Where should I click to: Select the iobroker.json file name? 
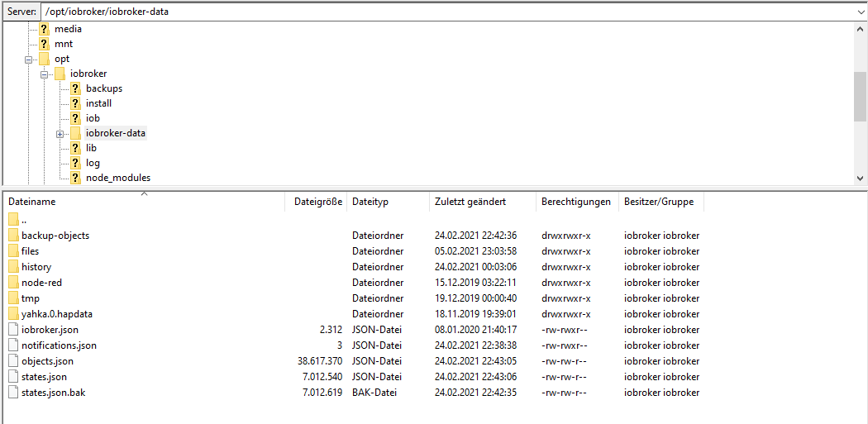[50, 330]
